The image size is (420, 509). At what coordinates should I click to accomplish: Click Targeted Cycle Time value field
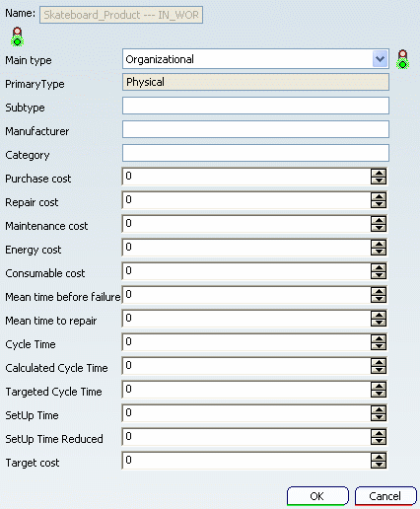coord(246,390)
